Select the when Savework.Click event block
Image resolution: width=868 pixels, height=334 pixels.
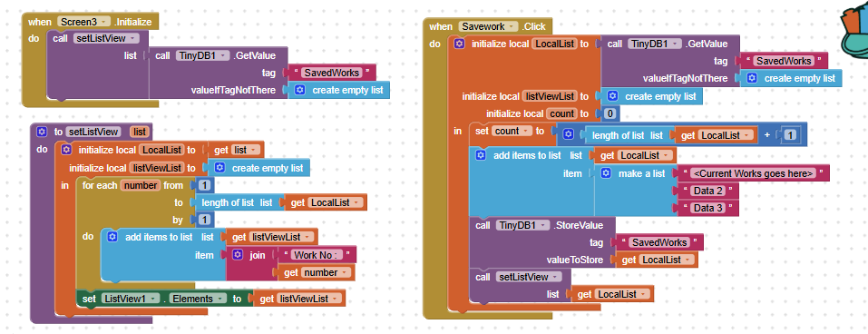coord(441,26)
